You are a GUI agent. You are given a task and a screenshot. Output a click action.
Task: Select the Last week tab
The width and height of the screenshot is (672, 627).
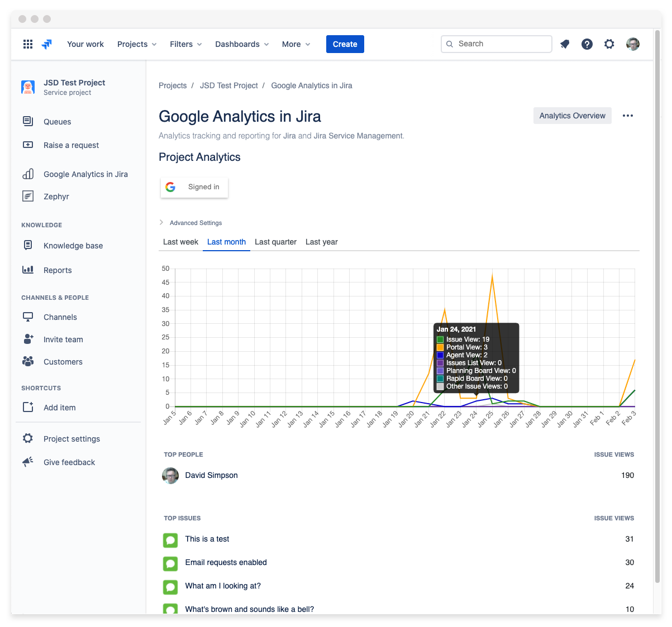pos(180,242)
